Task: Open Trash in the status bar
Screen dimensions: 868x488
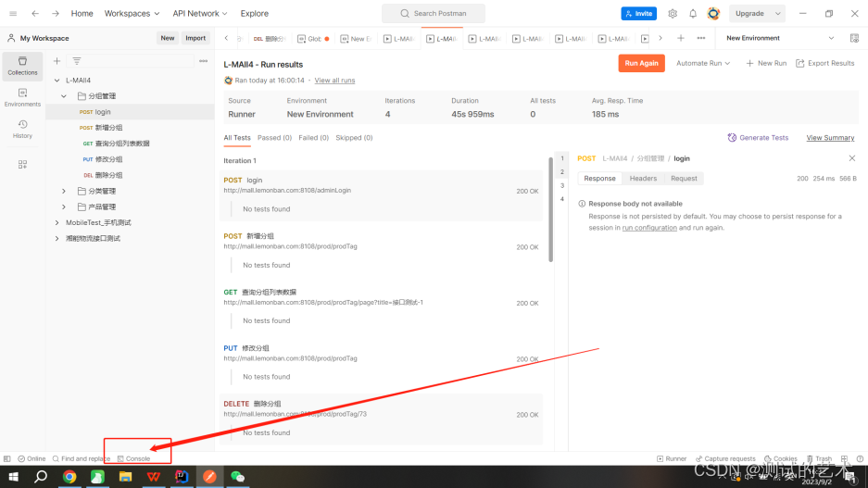Action: tap(819, 458)
